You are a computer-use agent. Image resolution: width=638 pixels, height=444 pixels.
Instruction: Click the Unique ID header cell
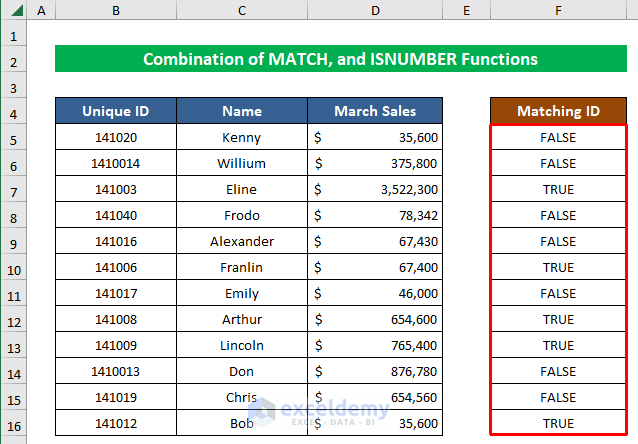point(116,111)
